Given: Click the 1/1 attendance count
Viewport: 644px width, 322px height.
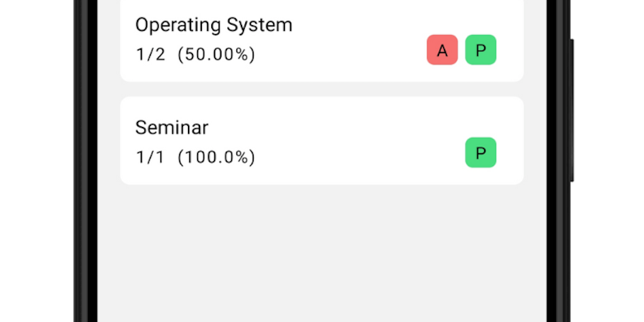Looking at the screenshot, I should 150,157.
